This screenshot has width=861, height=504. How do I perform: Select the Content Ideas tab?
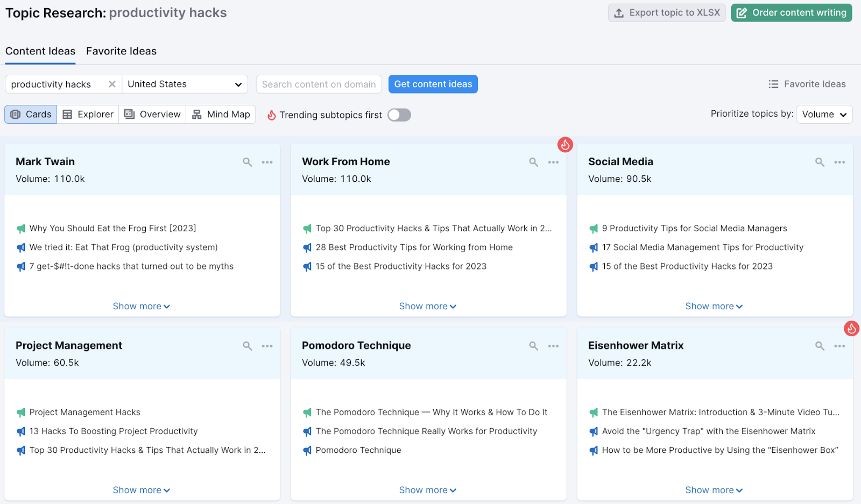coord(40,51)
